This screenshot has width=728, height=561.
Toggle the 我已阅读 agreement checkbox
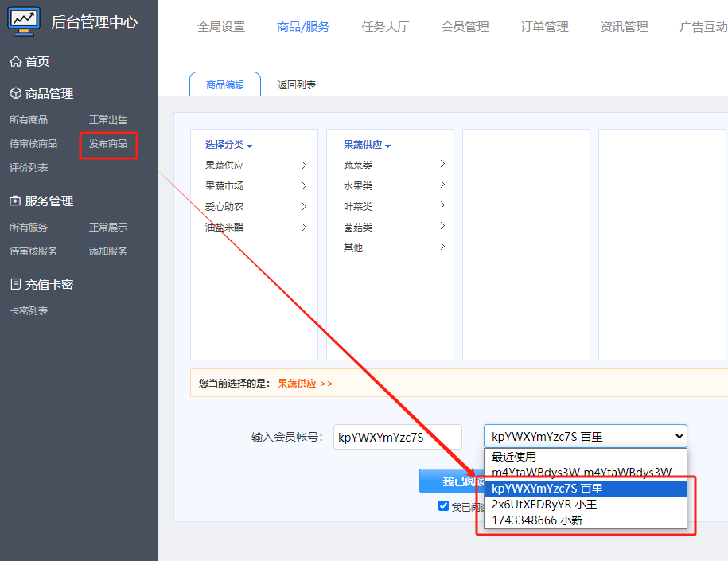pos(443,506)
